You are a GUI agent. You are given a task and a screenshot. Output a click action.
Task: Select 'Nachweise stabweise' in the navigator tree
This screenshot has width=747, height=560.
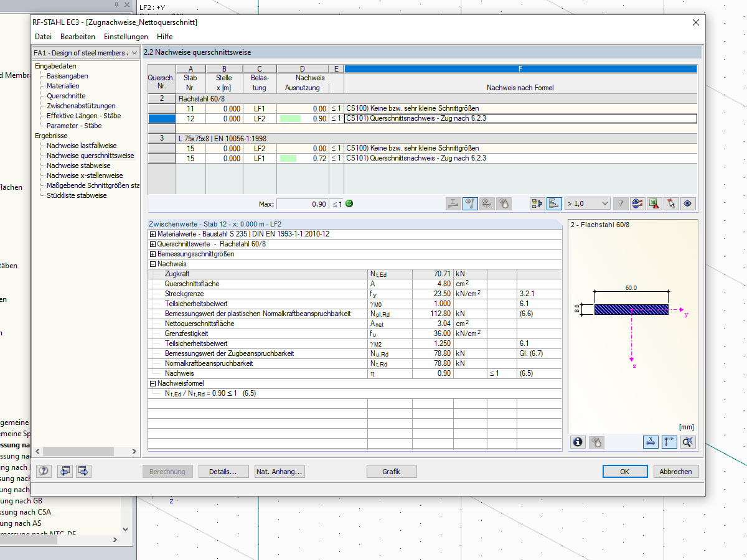(78, 166)
